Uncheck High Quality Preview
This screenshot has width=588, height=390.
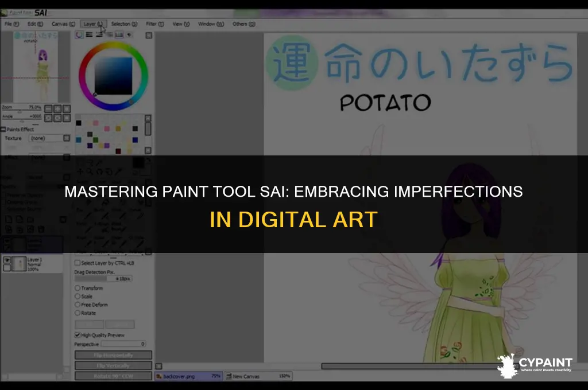pos(78,335)
